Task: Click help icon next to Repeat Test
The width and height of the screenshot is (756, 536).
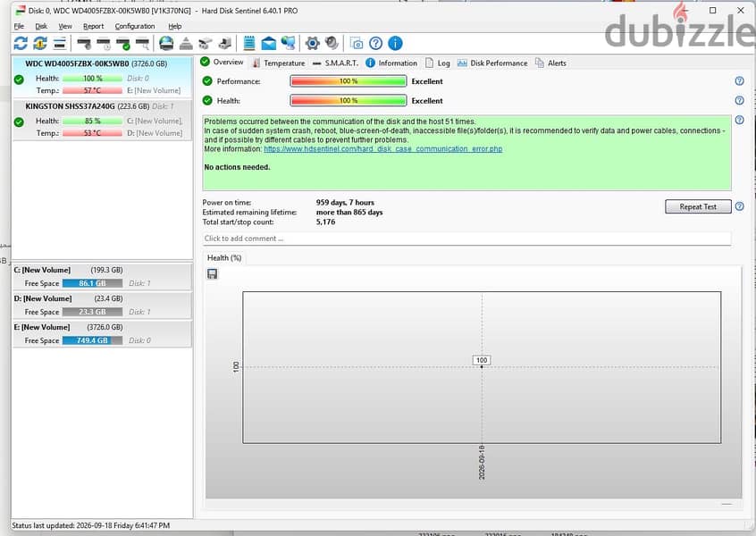Action: pos(739,206)
